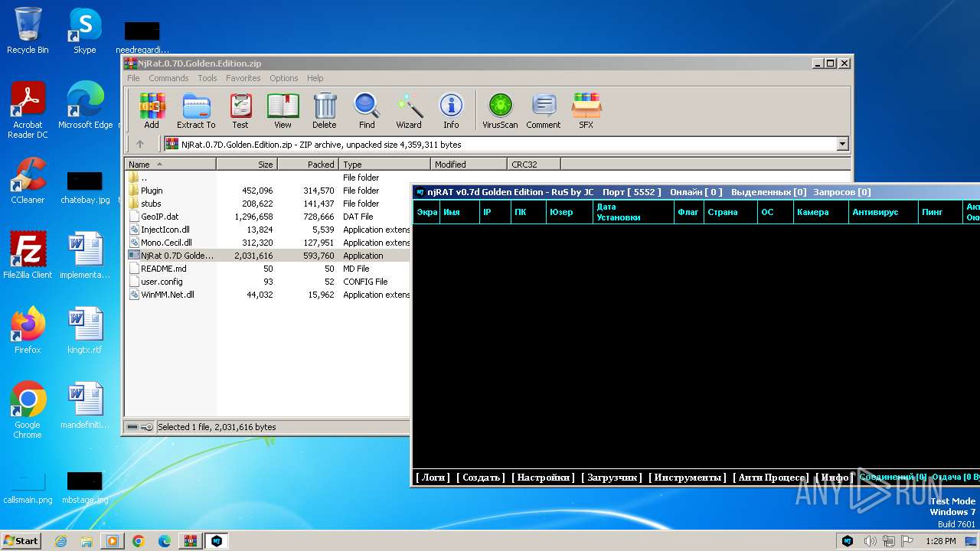
Task: Select the Plugin folder row
Action: [x=268, y=191]
